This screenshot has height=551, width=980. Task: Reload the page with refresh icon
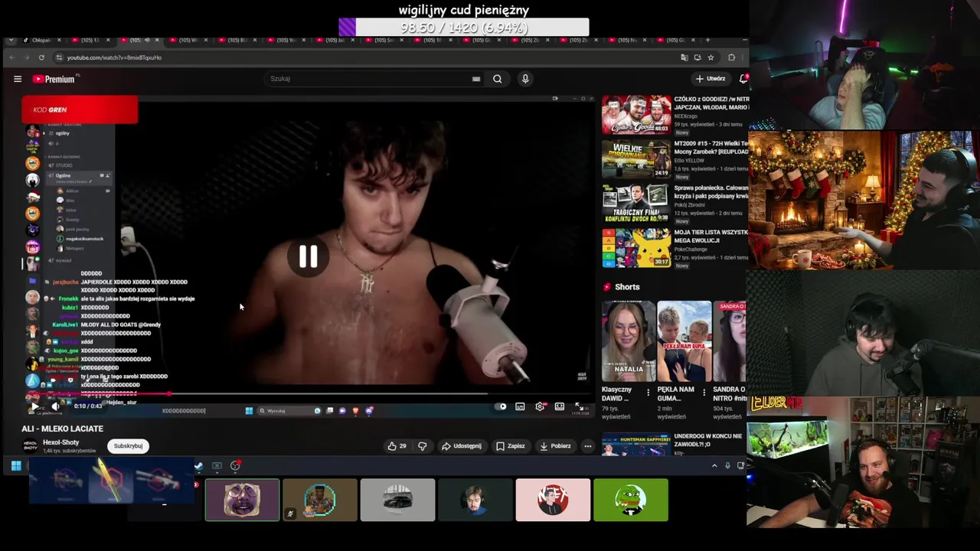pyautogui.click(x=41, y=57)
